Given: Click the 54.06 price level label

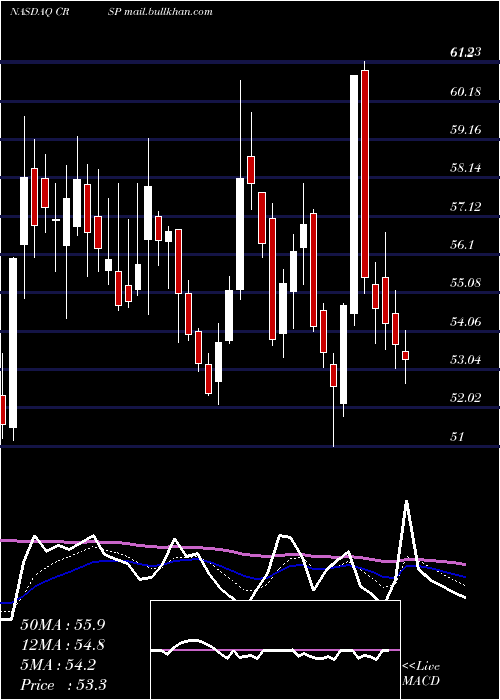Looking at the screenshot, I should tap(466, 321).
